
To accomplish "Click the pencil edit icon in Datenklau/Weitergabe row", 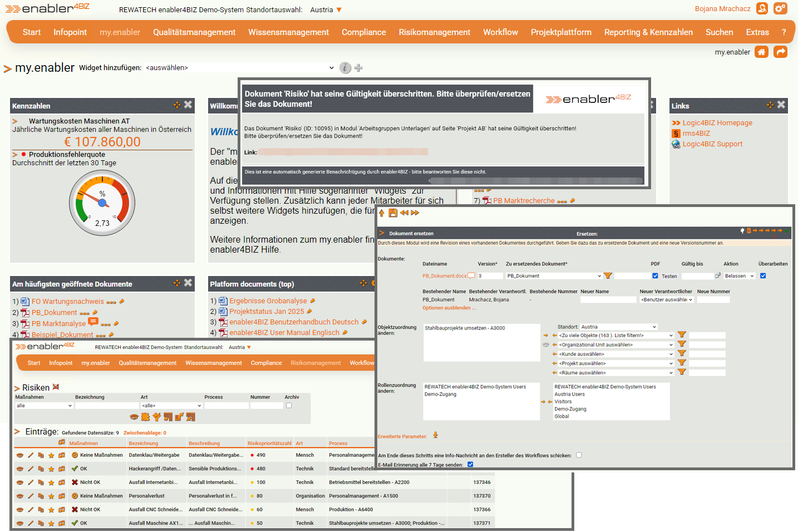I will click(x=31, y=455).
